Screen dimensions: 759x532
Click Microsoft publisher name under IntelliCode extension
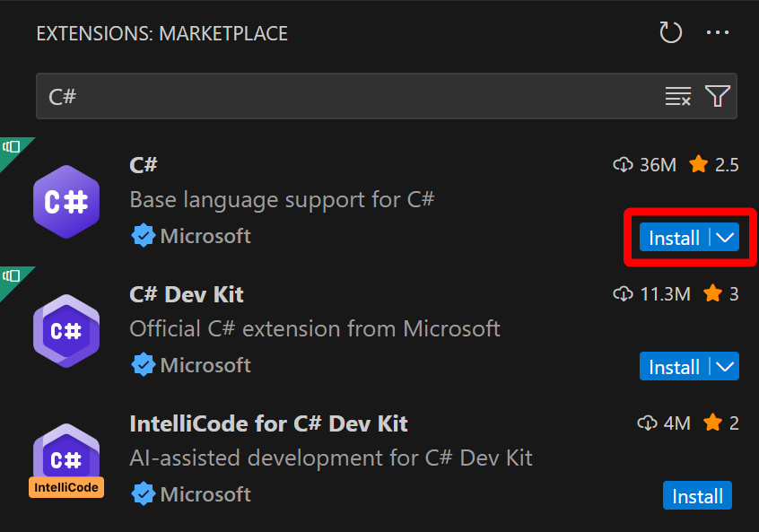205,494
